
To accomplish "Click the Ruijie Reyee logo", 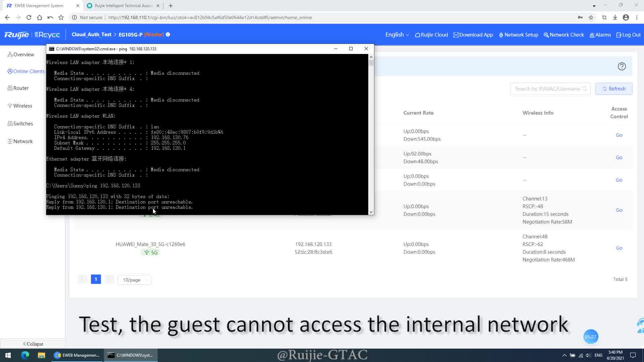I will [32, 35].
